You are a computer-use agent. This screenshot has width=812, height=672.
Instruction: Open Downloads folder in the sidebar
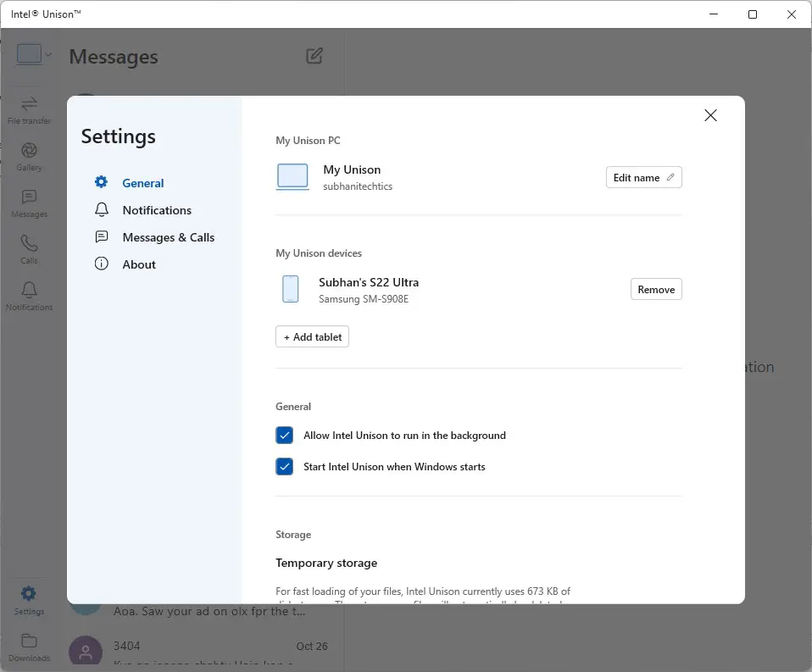pos(29,647)
